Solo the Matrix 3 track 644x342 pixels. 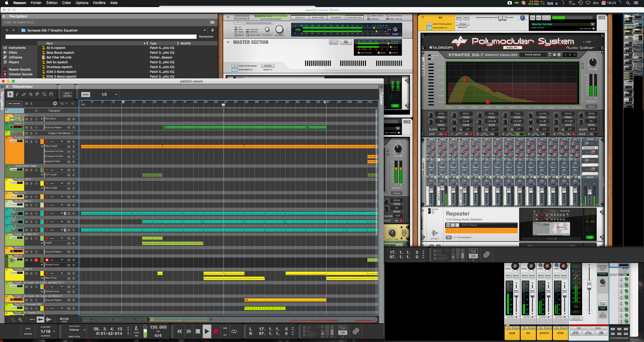click(x=31, y=127)
